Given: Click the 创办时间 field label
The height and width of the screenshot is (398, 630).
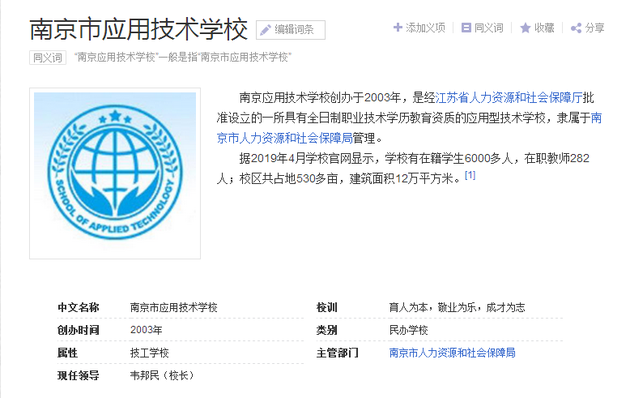Looking at the screenshot, I should [x=78, y=330].
